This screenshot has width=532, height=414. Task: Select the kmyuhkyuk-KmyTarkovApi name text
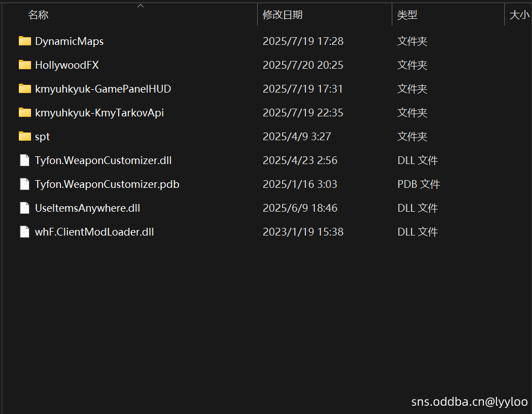[99, 113]
